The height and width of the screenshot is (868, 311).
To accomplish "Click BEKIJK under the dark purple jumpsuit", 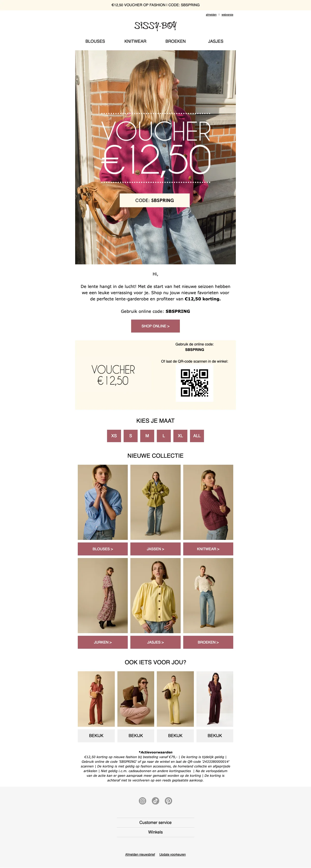I will coord(215,736).
